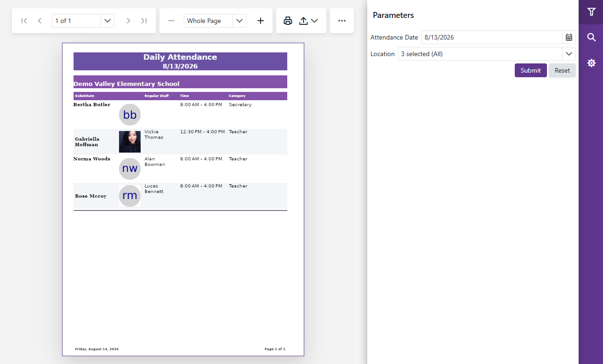Reset the report parameters

click(x=562, y=70)
